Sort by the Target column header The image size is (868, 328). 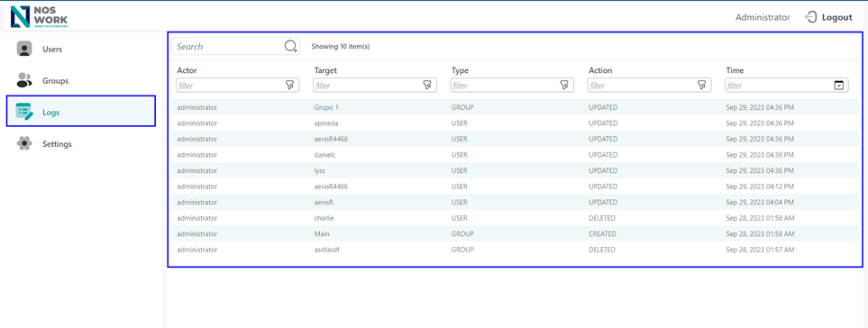pyautogui.click(x=325, y=70)
